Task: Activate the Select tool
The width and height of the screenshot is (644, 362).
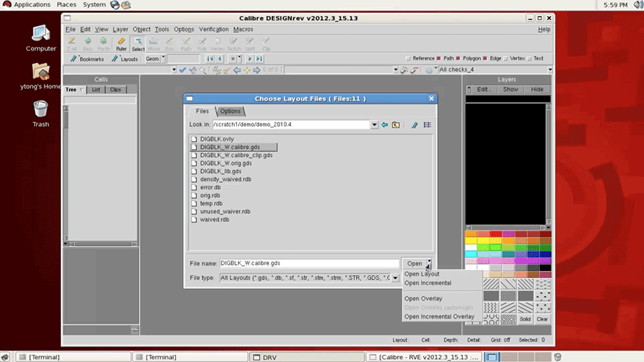Action: pyautogui.click(x=138, y=44)
